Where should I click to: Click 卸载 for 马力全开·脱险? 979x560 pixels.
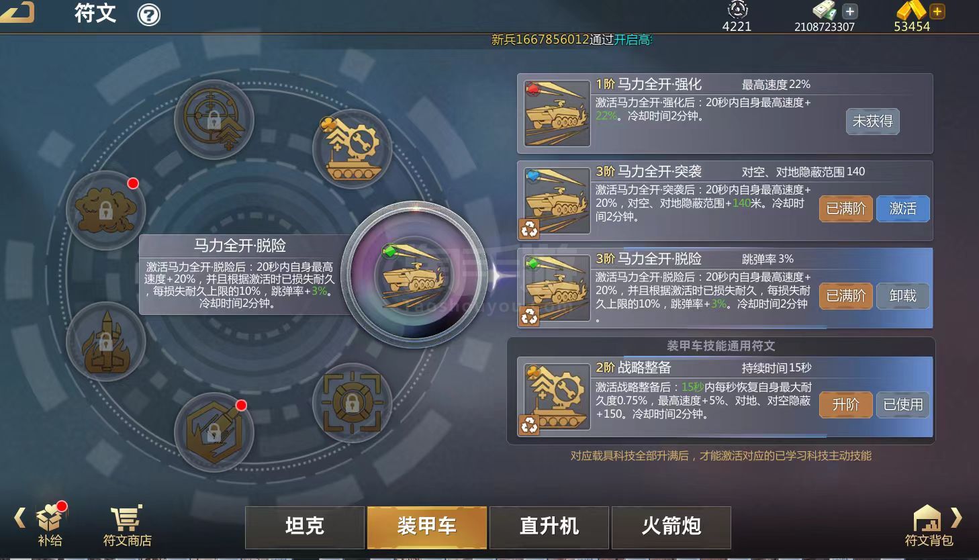point(902,296)
